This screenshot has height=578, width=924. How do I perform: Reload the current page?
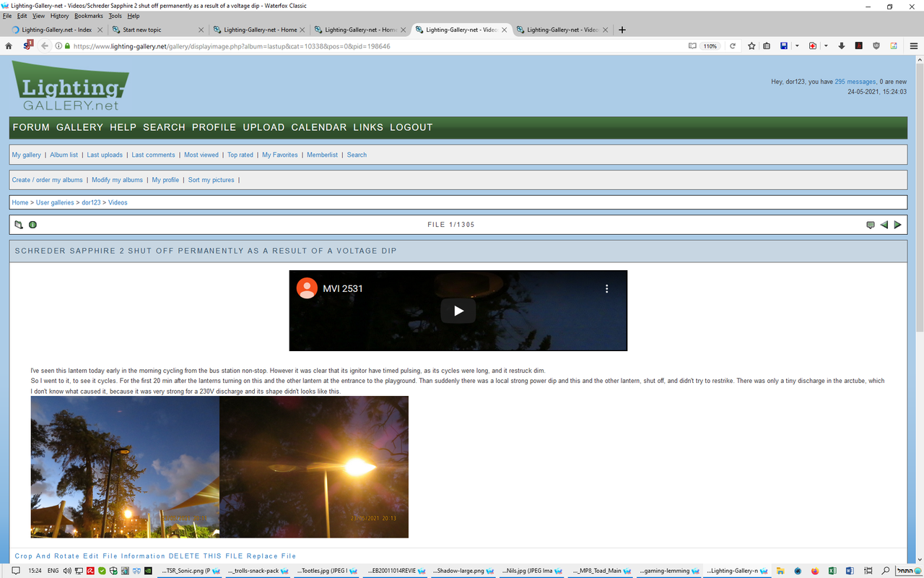click(x=733, y=46)
